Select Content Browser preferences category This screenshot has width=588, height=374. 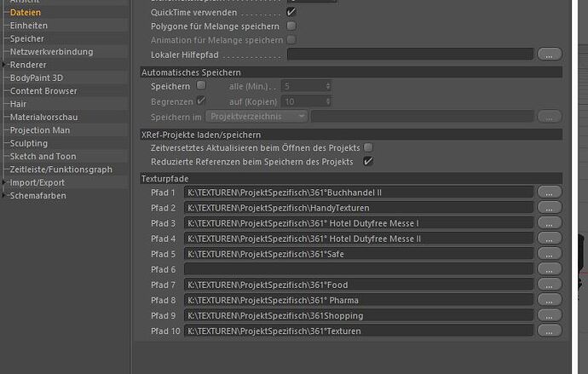pyautogui.click(x=43, y=91)
